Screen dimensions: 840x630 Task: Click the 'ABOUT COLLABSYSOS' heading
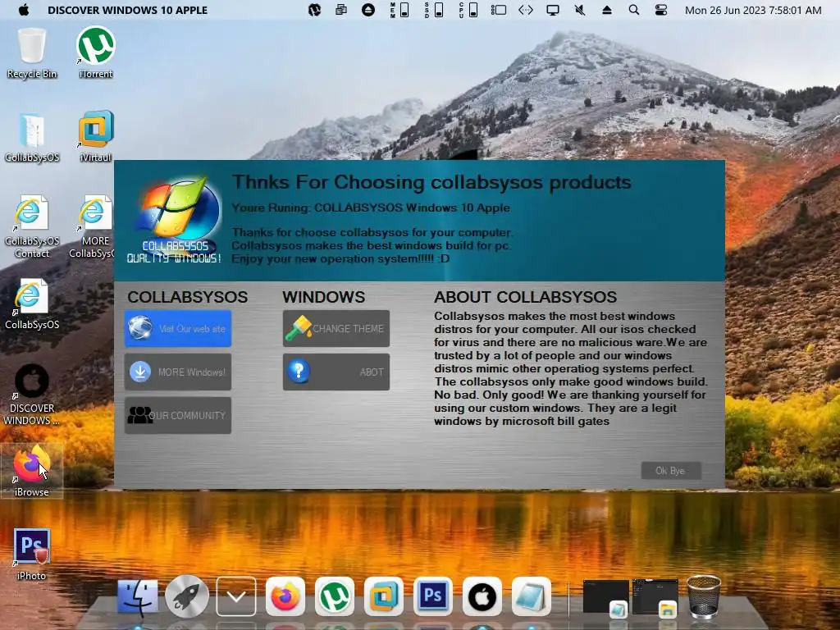click(525, 297)
